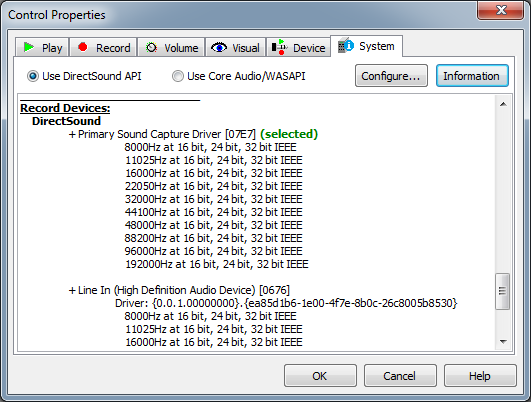Open Help for this dialog
The height and width of the screenshot is (402, 531).
pos(480,376)
